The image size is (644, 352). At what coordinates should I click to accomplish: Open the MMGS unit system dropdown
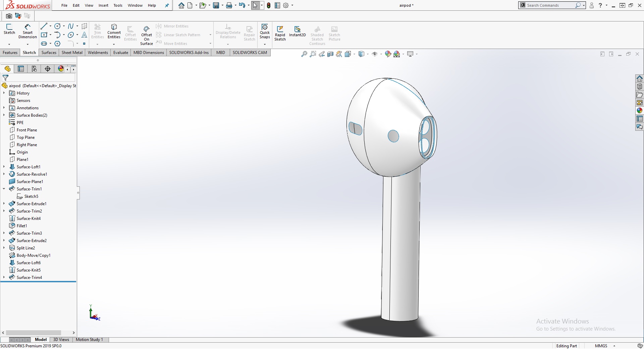click(614, 346)
